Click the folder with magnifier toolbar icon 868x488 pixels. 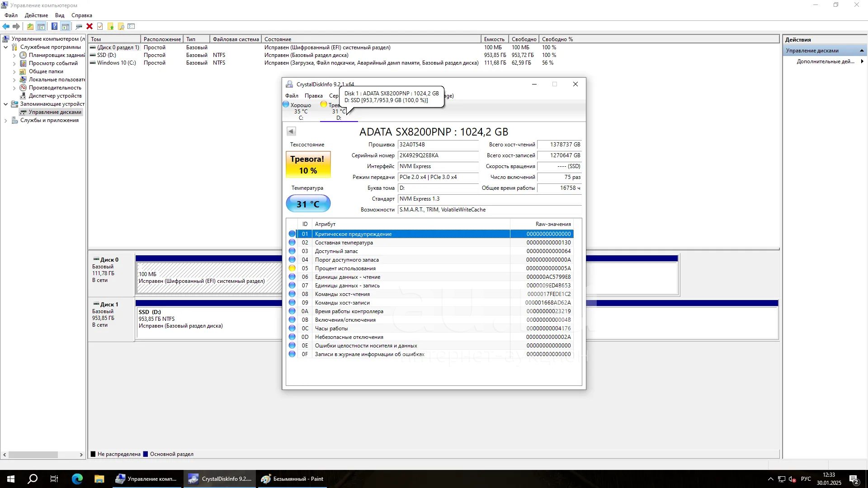click(x=121, y=26)
